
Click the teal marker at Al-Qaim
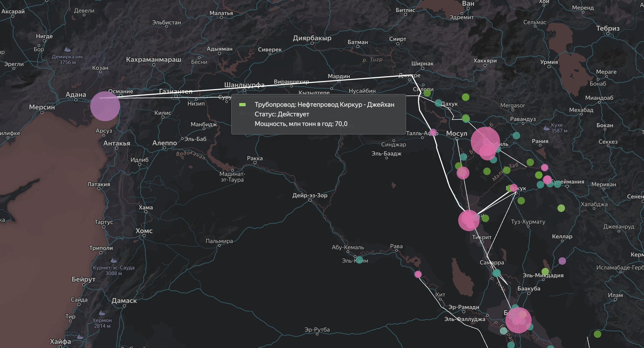click(x=359, y=260)
